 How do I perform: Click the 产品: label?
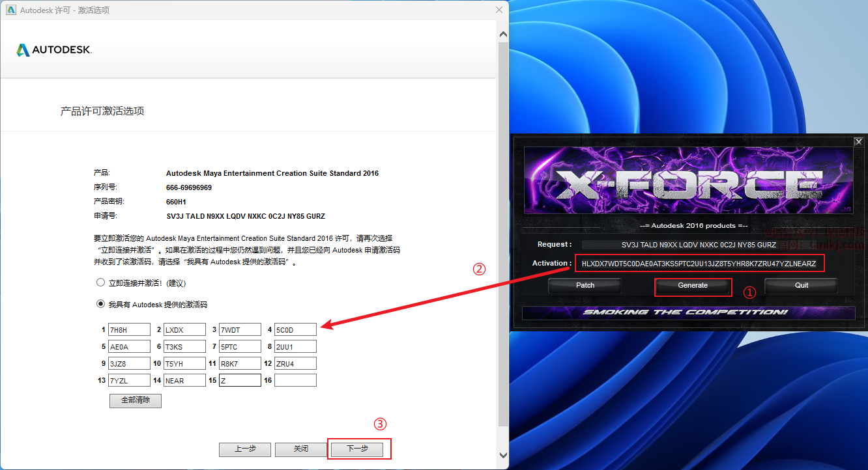[102, 173]
